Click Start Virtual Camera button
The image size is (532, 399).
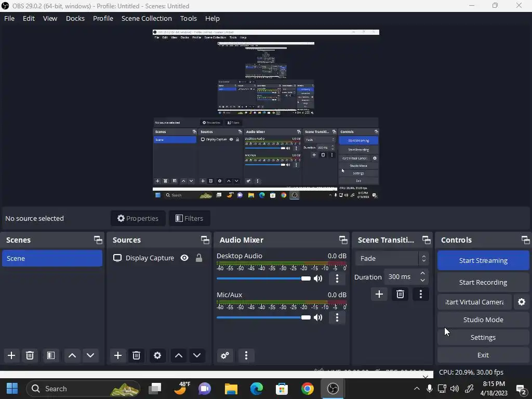[474, 302]
